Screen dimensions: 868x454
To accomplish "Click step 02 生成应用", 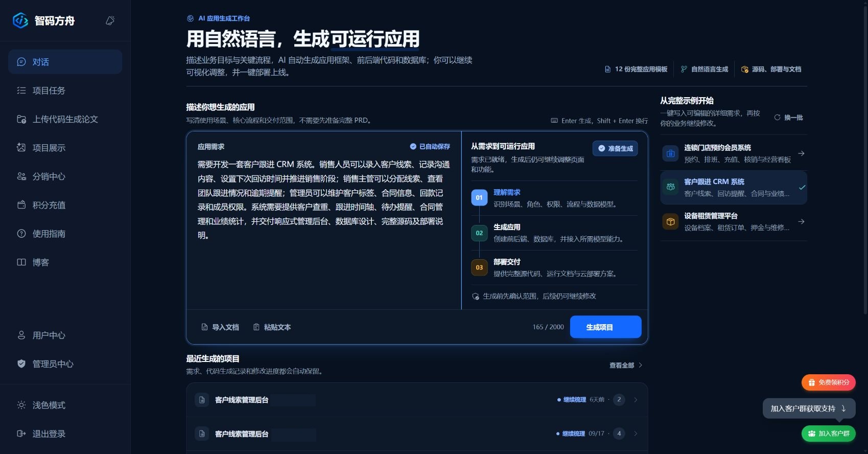I will [x=554, y=233].
